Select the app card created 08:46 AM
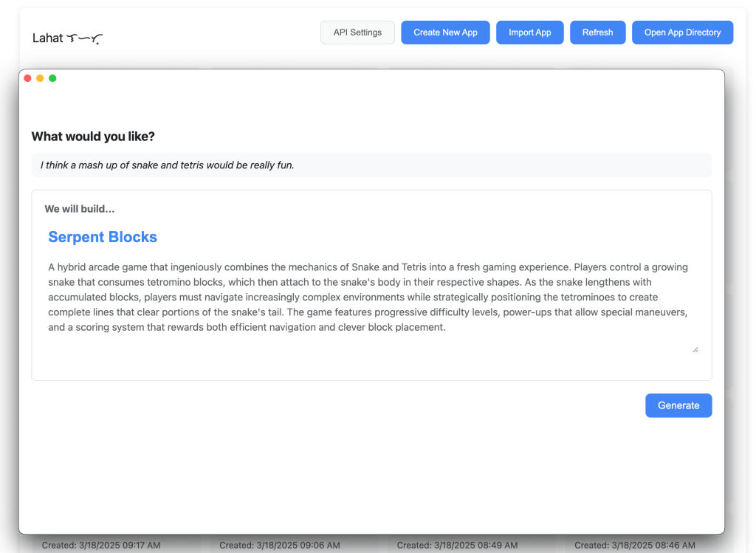Image resolution: width=756 pixels, height=553 pixels. point(634,545)
